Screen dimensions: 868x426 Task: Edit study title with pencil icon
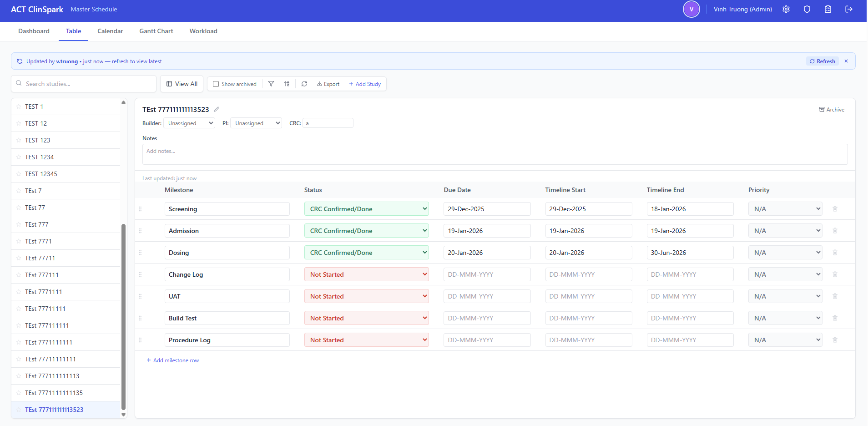[217, 109]
